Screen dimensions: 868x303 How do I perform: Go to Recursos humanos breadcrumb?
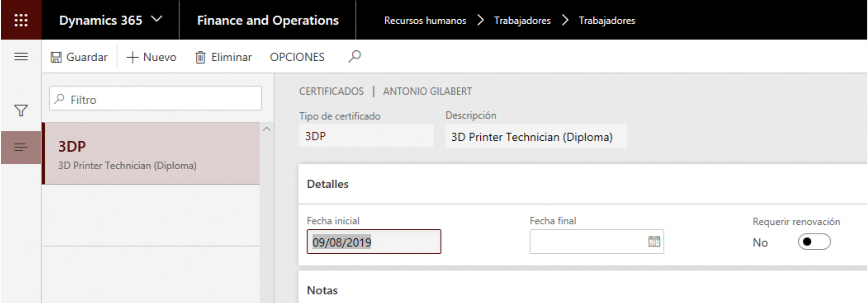coord(425,21)
